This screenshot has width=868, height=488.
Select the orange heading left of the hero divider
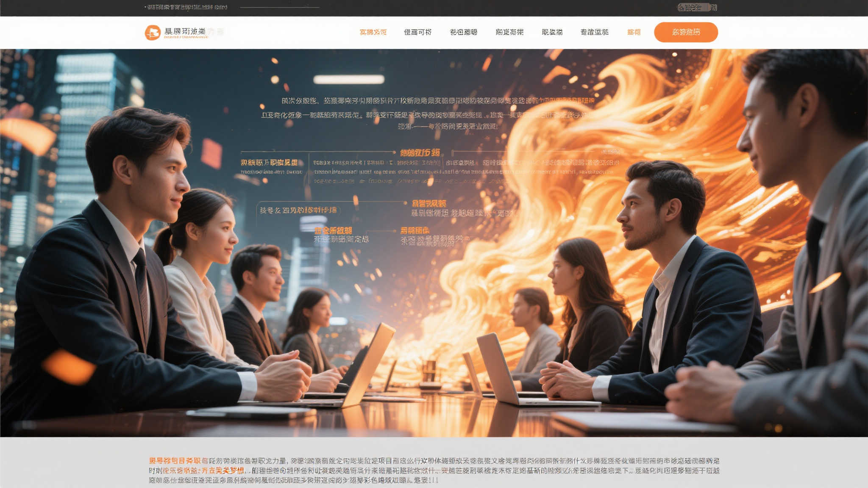[269, 163]
